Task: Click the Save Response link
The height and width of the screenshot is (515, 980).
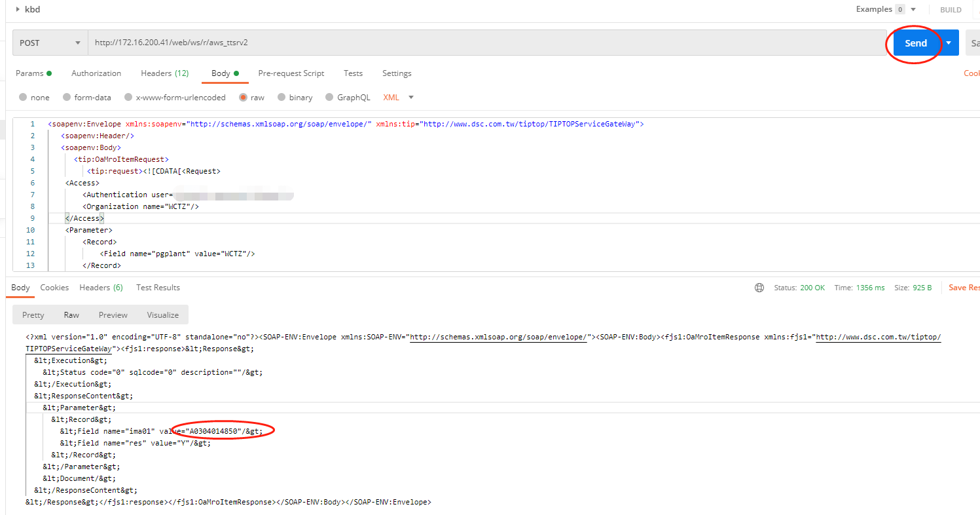Action: pyautogui.click(x=964, y=288)
